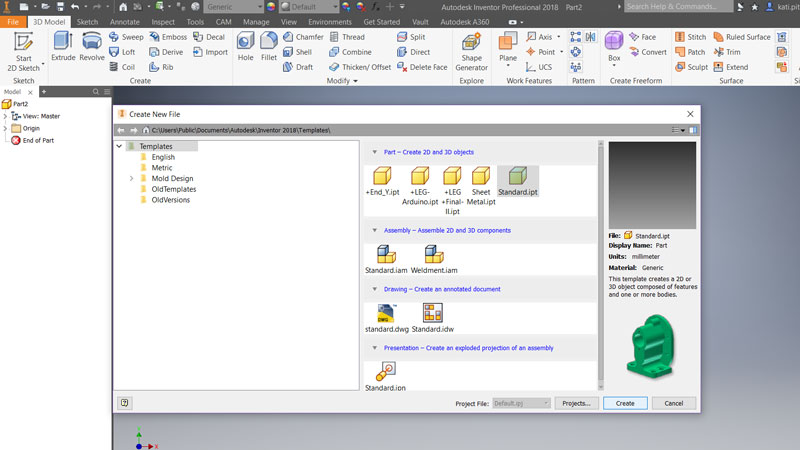Switch to the Environments tab
Screen dimensions: 800x450
[x=330, y=22]
